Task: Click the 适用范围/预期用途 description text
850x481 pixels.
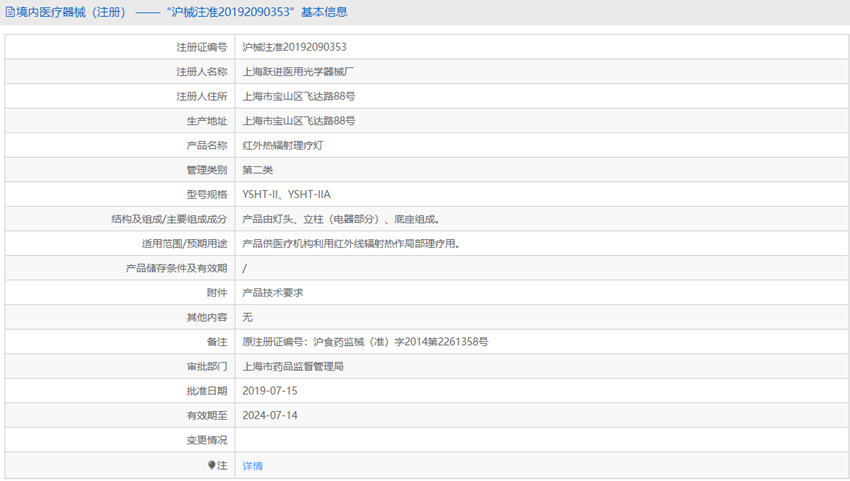Action: (x=351, y=244)
